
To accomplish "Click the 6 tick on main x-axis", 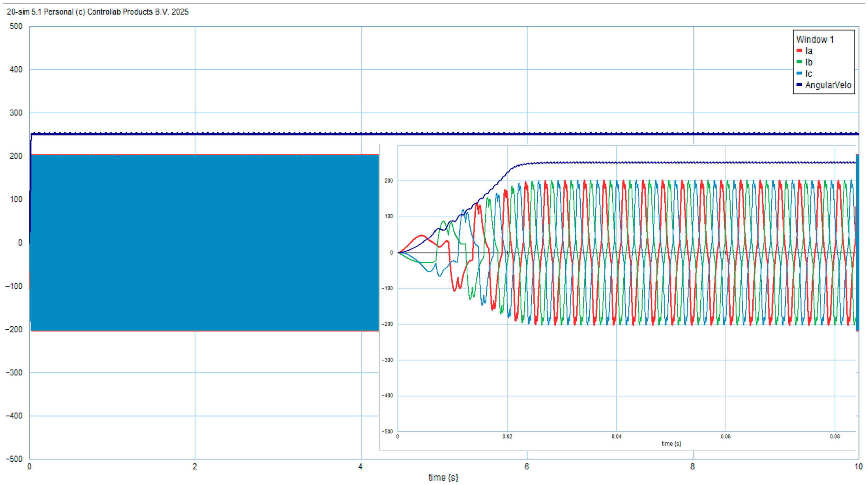I will pyautogui.click(x=527, y=466).
